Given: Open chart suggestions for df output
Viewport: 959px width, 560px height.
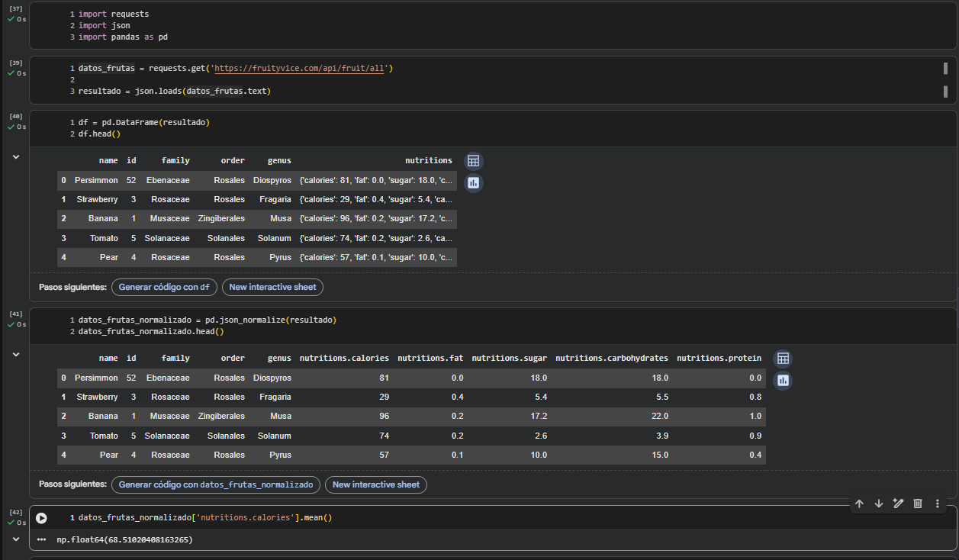Looking at the screenshot, I should (x=473, y=183).
